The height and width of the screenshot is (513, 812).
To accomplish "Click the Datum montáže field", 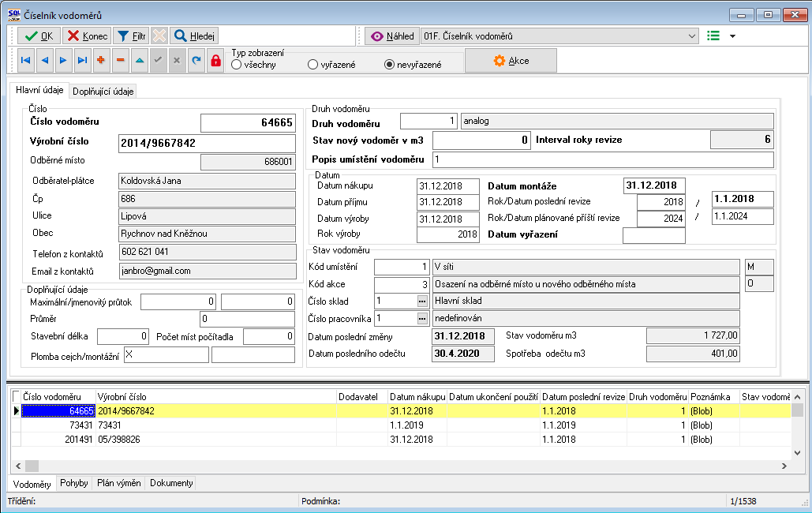I will 654,185.
